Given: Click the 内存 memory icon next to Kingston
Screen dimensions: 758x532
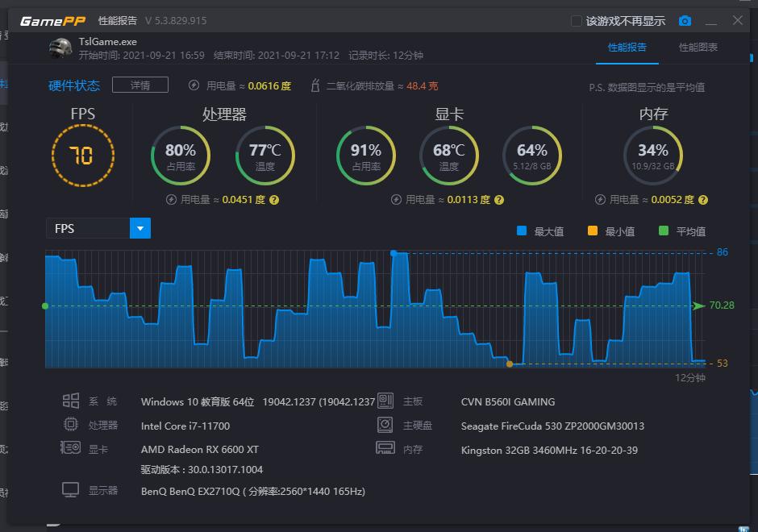Looking at the screenshot, I should click(x=385, y=450).
